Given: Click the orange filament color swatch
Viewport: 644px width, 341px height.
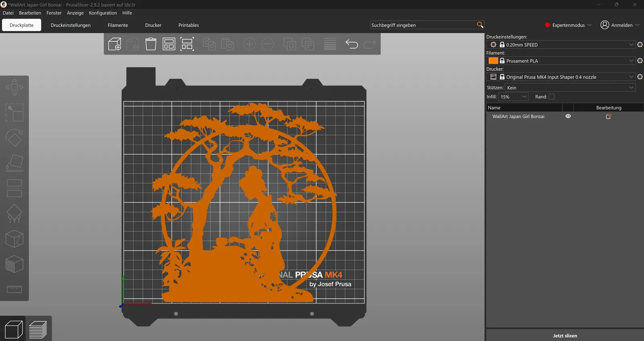Looking at the screenshot, I should pos(493,61).
